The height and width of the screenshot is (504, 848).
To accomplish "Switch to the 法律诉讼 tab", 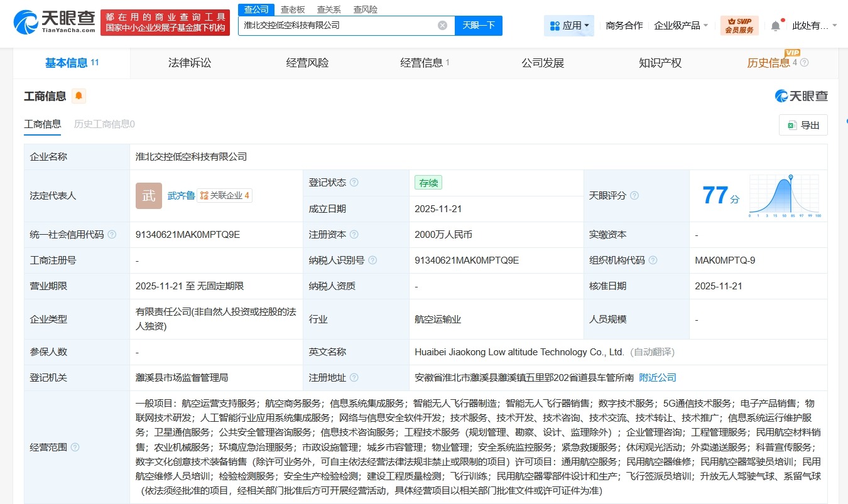I will [190, 62].
